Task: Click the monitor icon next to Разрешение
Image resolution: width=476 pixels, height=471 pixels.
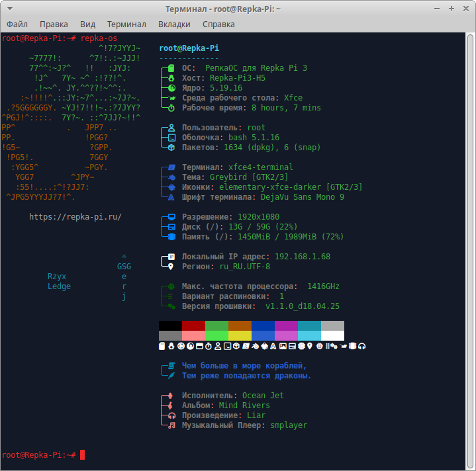Action: pos(171,217)
